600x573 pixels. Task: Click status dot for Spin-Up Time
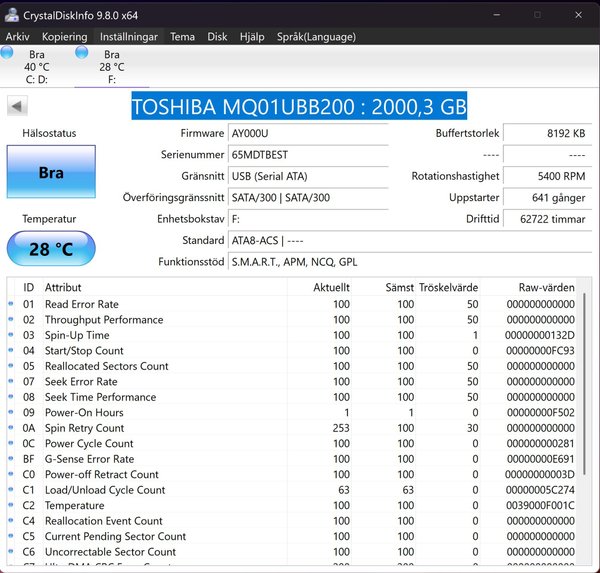coord(11,335)
